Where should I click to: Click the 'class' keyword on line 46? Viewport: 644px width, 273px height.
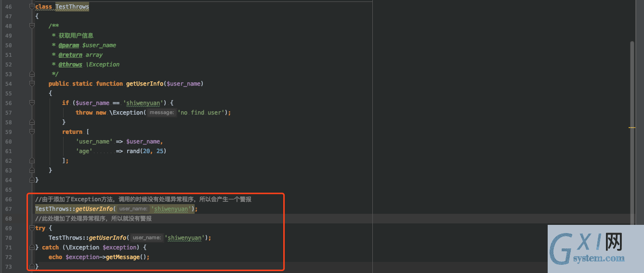pyautogui.click(x=43, y=7)
